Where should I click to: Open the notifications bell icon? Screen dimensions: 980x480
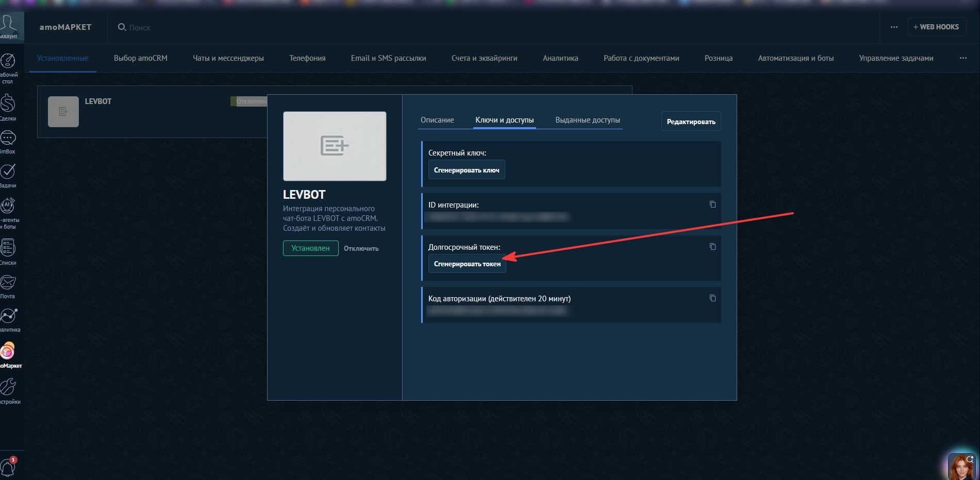[8, 467]
